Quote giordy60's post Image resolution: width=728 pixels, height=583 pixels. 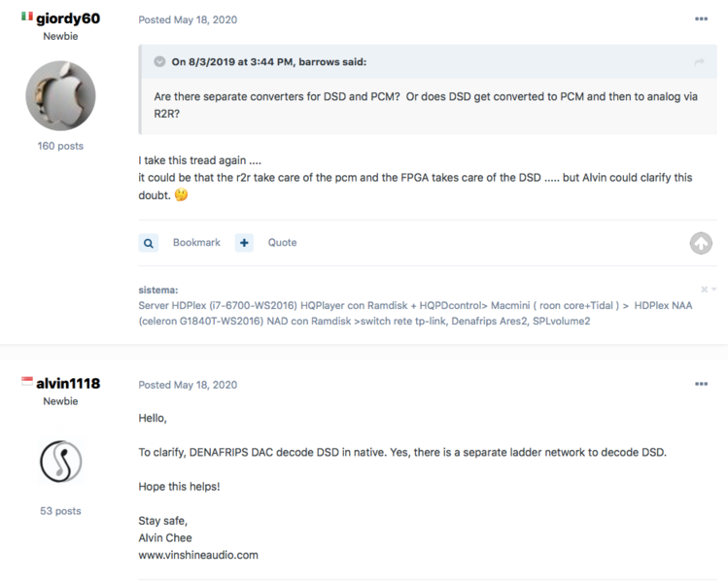pyautogui.click(x=282, y=243)
